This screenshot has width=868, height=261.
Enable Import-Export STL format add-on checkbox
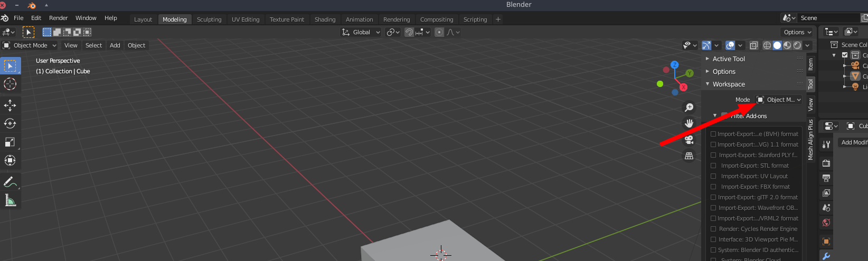(x=713, y=166)
